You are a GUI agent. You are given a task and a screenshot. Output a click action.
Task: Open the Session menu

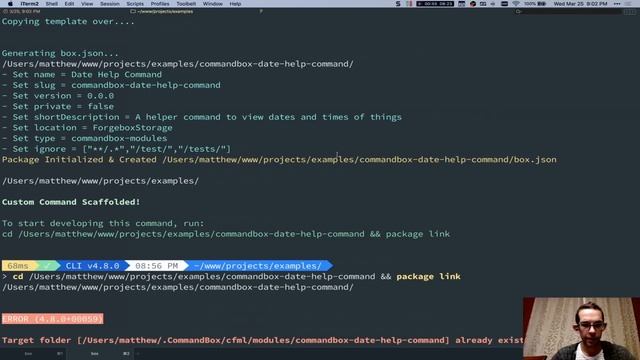(x=110, y=4)
